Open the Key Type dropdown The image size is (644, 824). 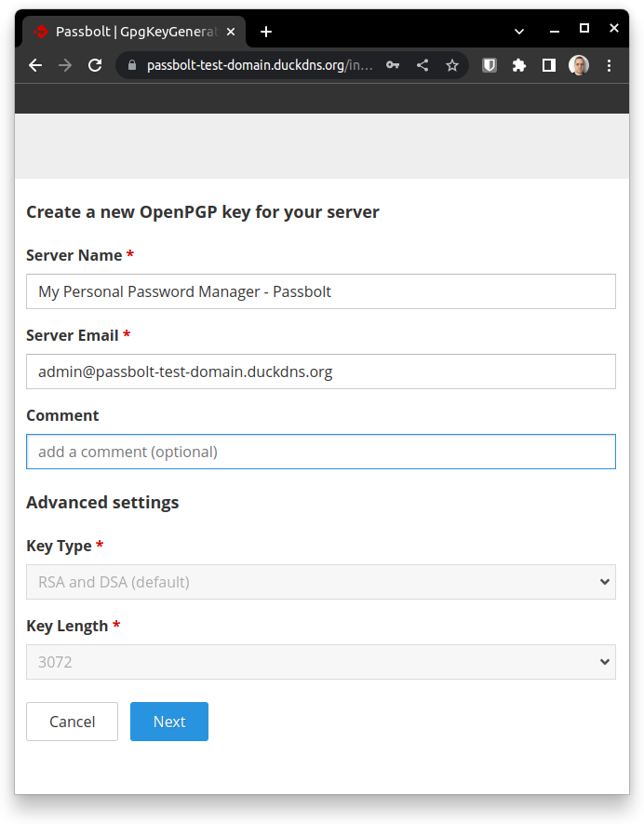coord(321,582)
